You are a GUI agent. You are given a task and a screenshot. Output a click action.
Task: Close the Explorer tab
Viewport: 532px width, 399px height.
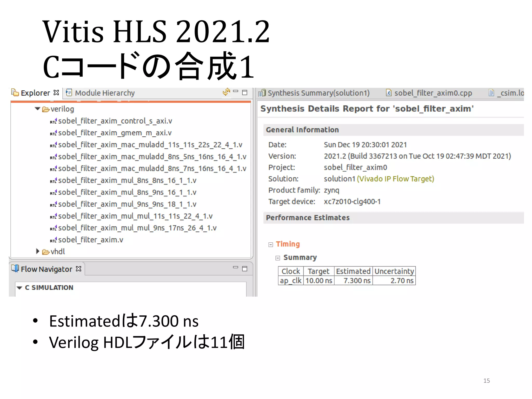[56, 92]
